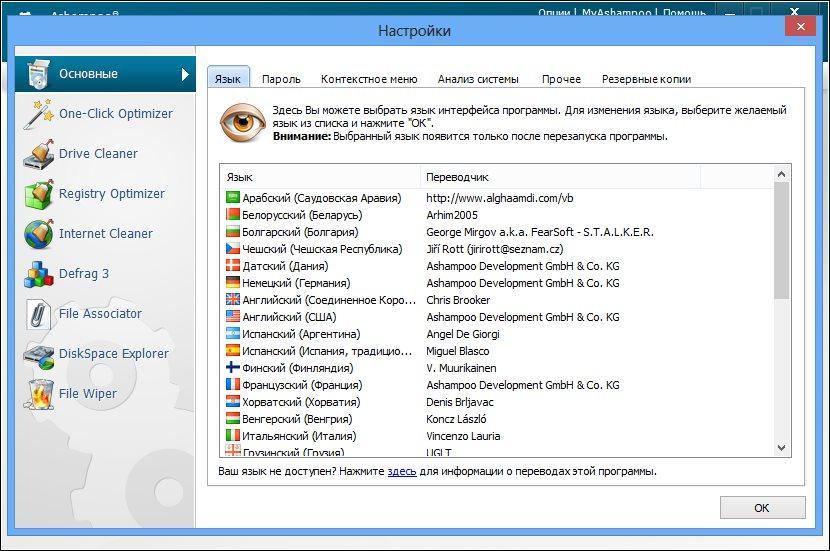The width and height of the screenshot is (830, 551).
Task: Click the United Kingdom flag icon
Action: tap(233, 300)
